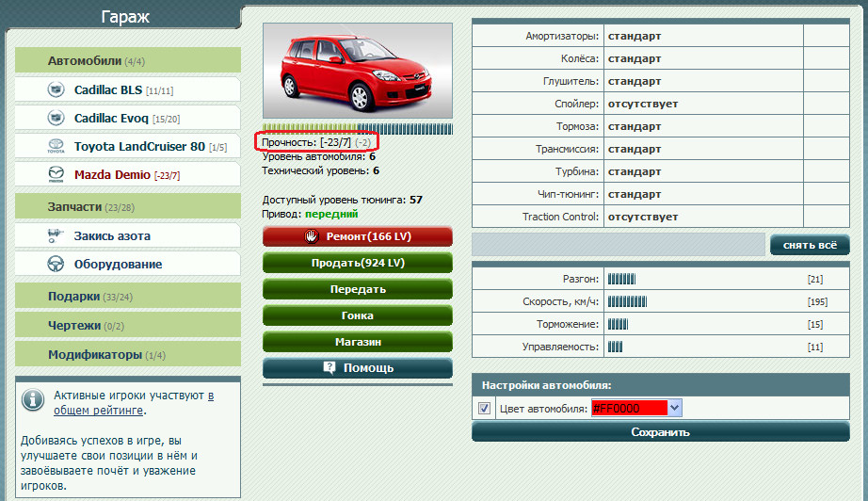
Task: Expand the Чертежи section
Action: pos(128,325)
